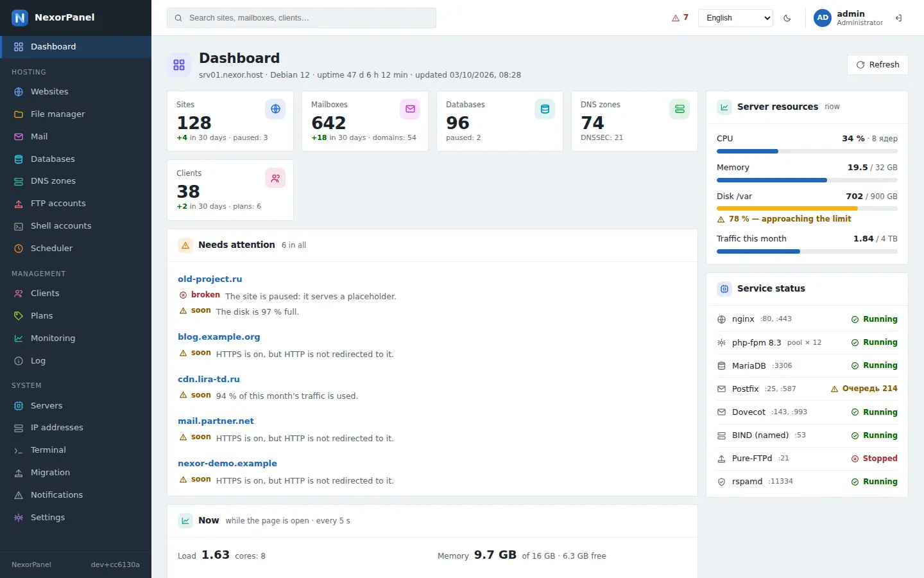Click the Monitoring chart icon
This screenshot has width=924, height=578.
point(19,338)
